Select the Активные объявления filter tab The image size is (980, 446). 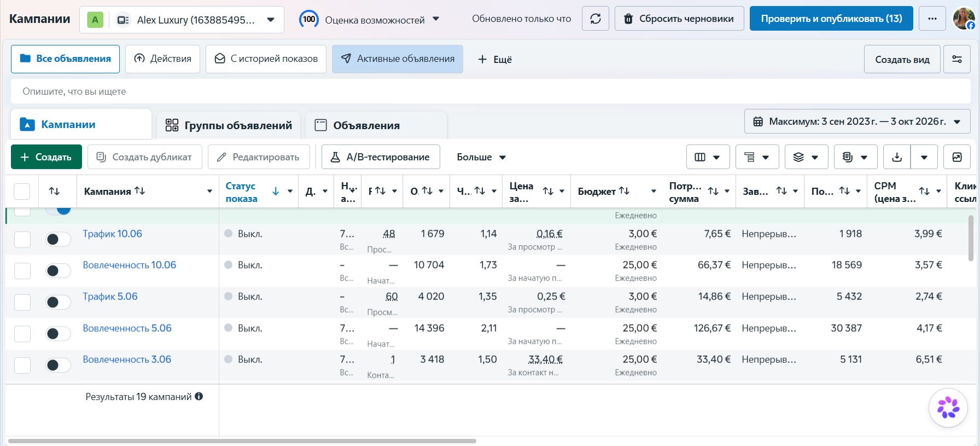pos(398,59)
